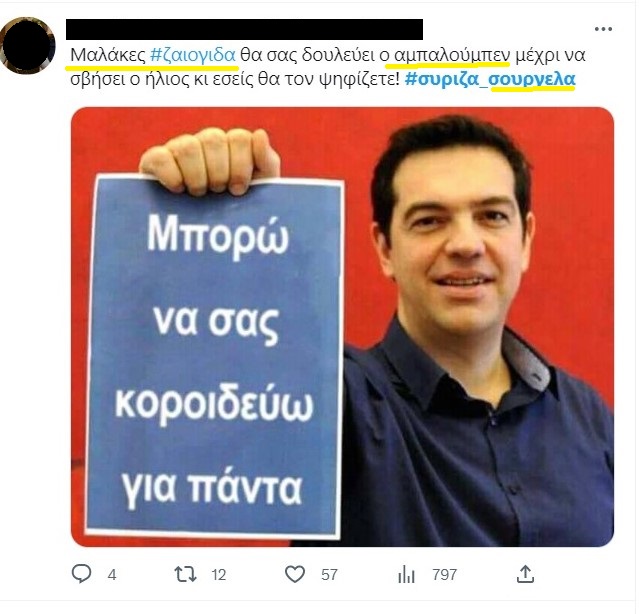Retweet the post using the arrows icon
This screenshot has height=614, width=639.
(x=185, y=574)
